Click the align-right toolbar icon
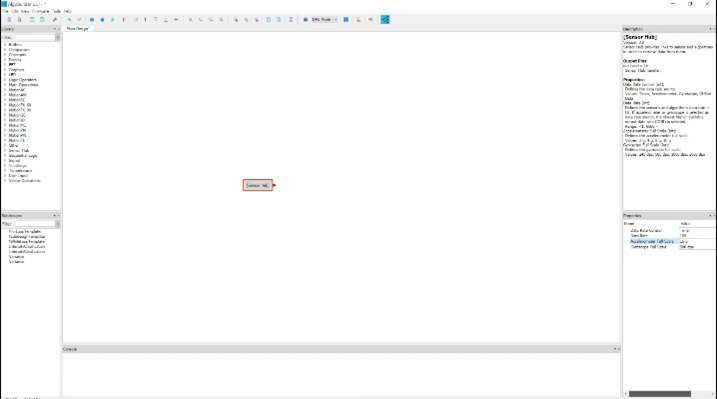Viewport: 717px width, 399px height. (x=135, y=20)
